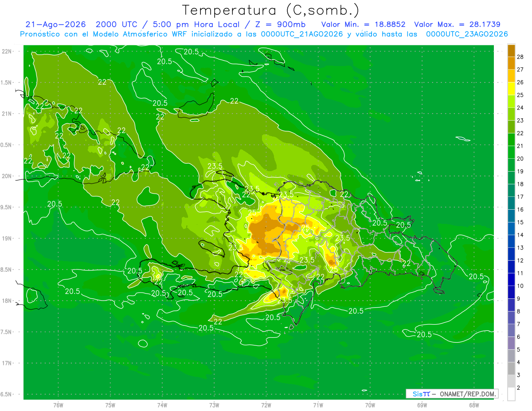Pick the green swatch between 20 and 21
The image size is (532, 411).
pos(512,152)
